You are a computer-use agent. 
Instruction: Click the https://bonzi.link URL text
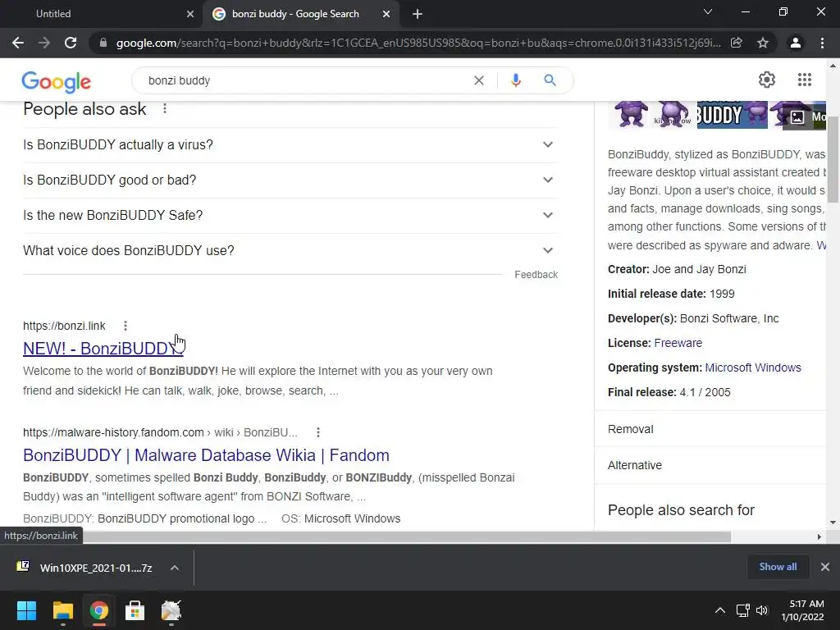pos(64,326)
